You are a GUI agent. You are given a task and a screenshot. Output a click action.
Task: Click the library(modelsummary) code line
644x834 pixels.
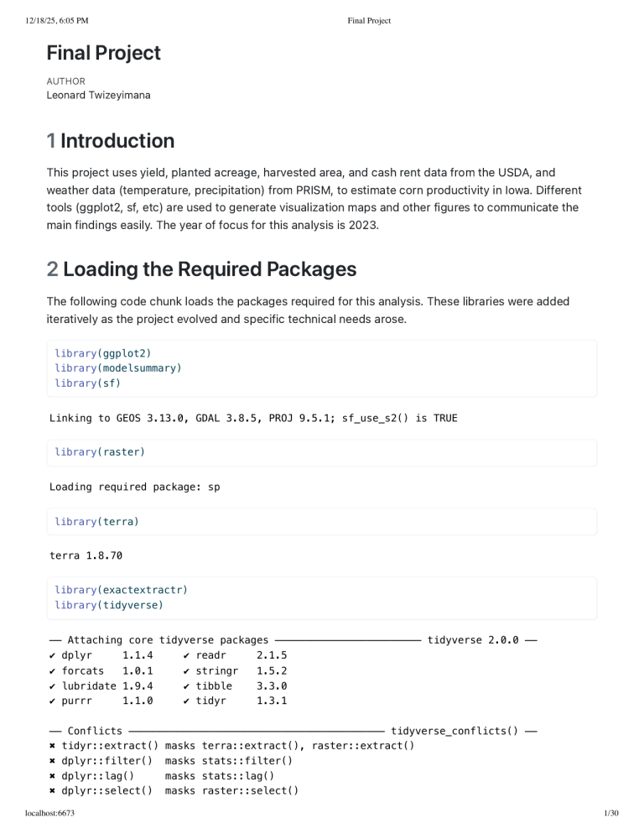pos(118,367)
